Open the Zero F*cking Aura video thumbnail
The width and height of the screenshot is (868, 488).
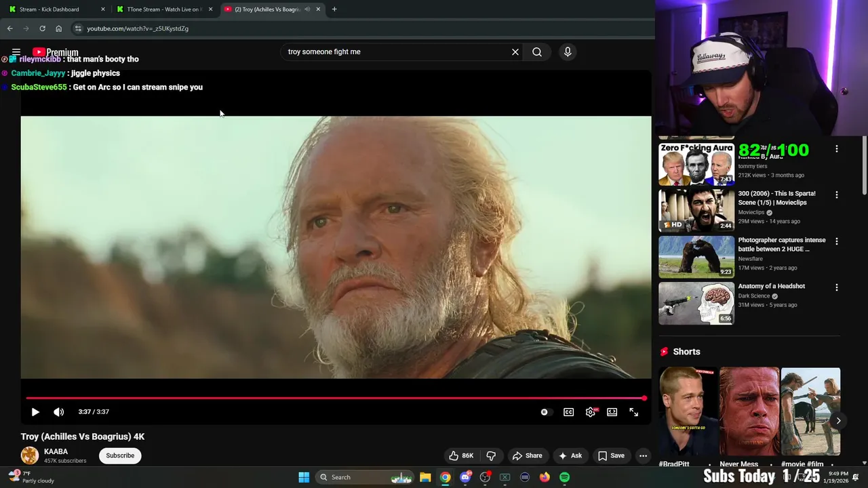pos(696,164)
